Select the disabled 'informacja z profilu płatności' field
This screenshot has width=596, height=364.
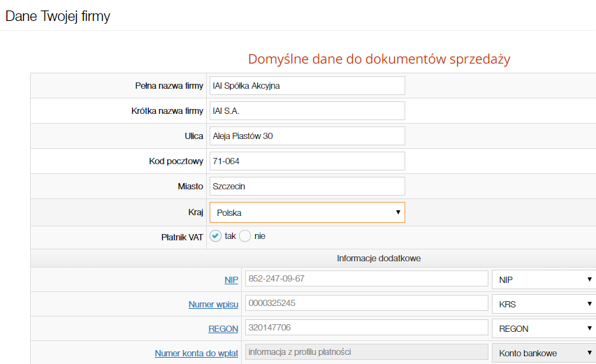pyautogui.click(x=366, y=352)
